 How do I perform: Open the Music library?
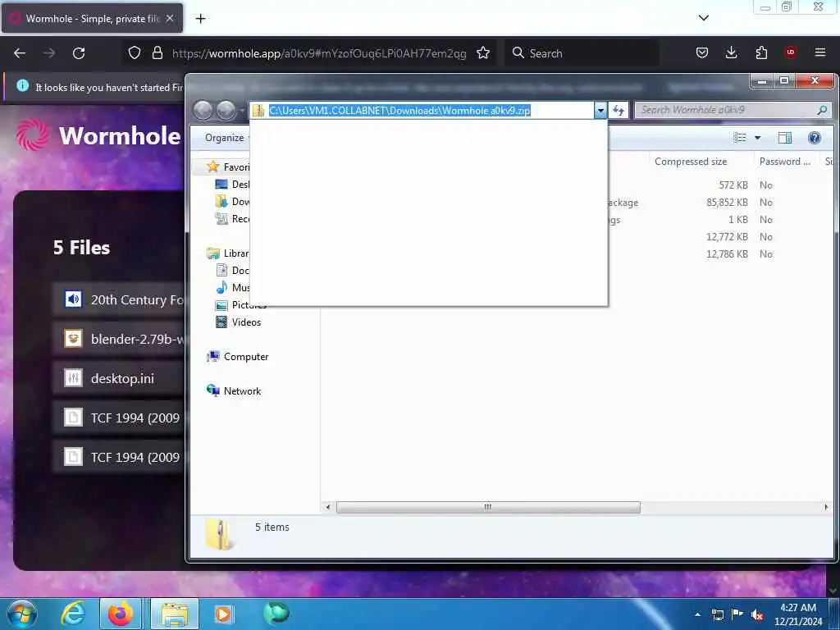coord(232,288)
